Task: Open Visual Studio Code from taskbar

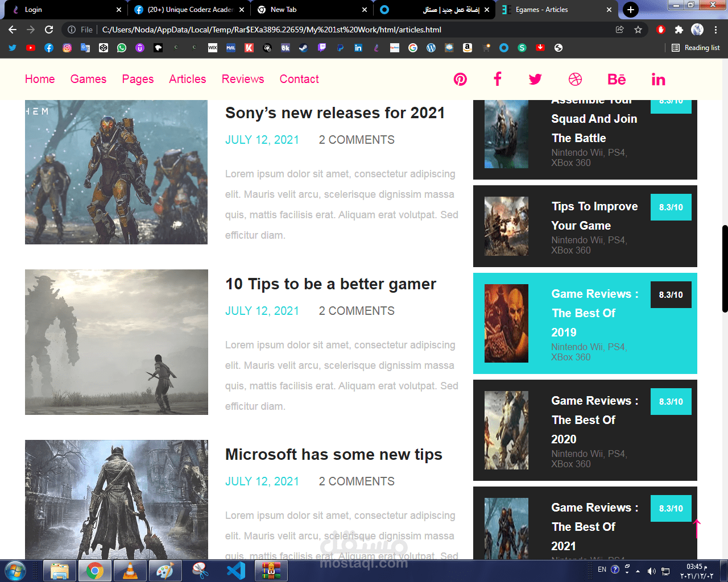Action: tap(235, 571)
